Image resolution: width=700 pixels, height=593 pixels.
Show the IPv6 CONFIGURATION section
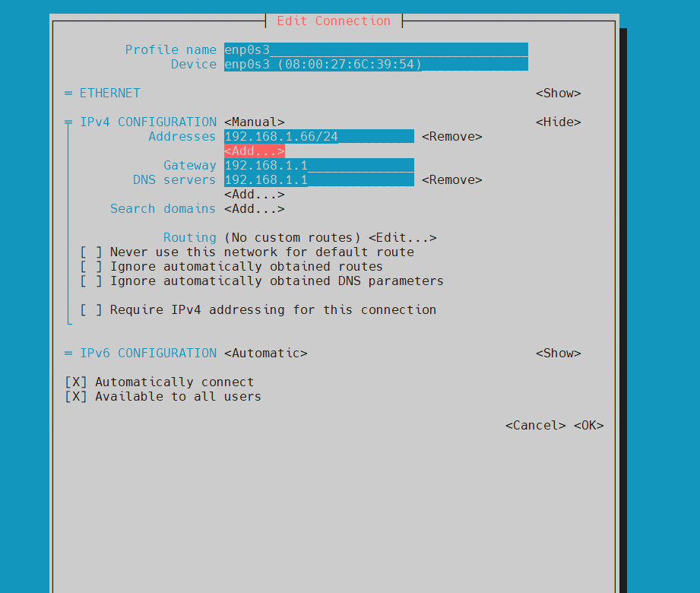[558, 354]
